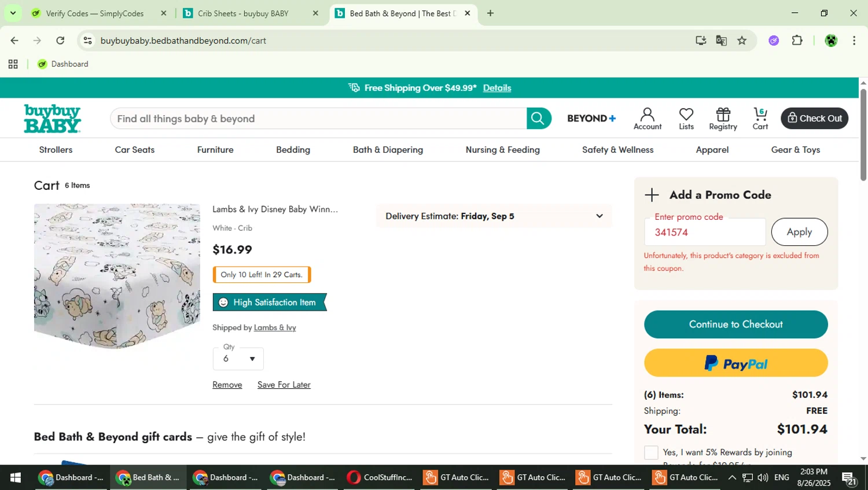
Task: Open the Nursing & Feeding menu
Action: [x=502, y=150]
